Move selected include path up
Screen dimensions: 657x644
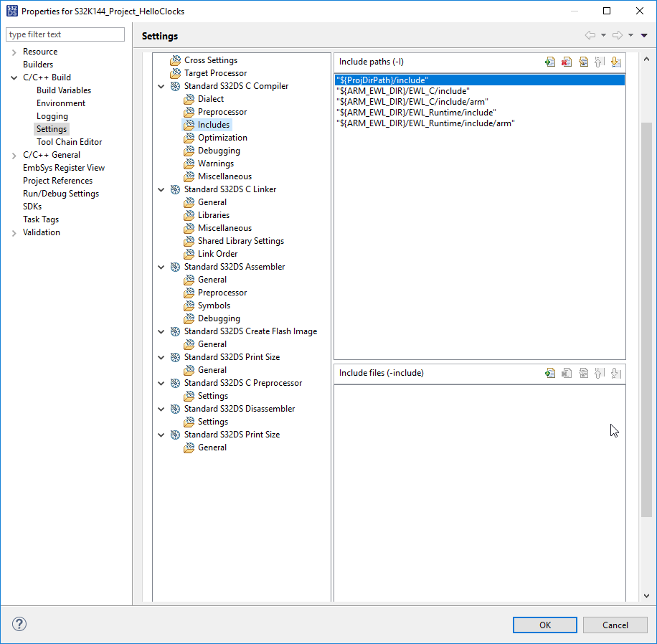pyautogui.click(x=599, y=62)
